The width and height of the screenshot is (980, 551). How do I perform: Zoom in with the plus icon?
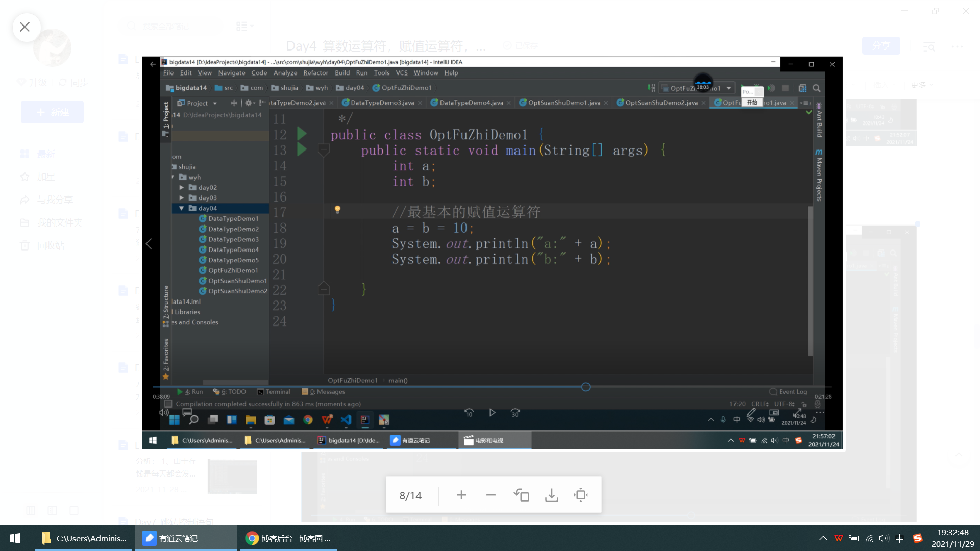pyautogui.click(x=461, y=495)
